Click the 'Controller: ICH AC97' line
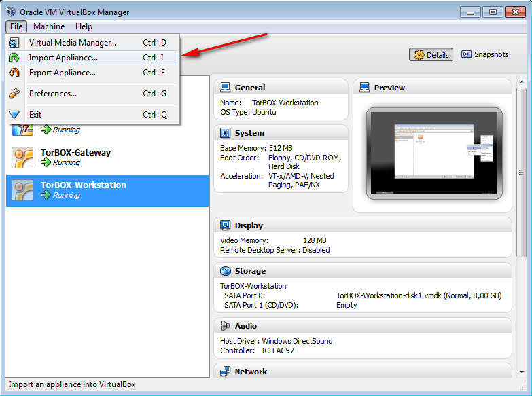532x396 pixels. coord(258,350)
